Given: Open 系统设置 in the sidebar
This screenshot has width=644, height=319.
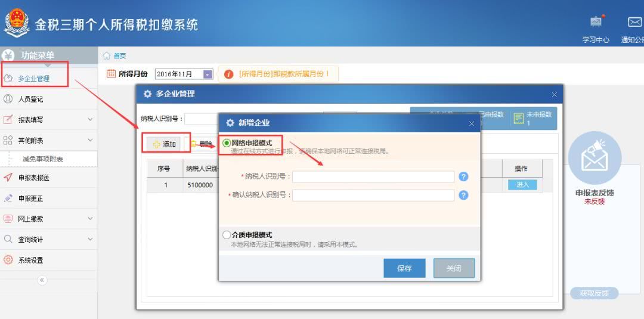Looking at the screenshot, I should pos(30,260).
